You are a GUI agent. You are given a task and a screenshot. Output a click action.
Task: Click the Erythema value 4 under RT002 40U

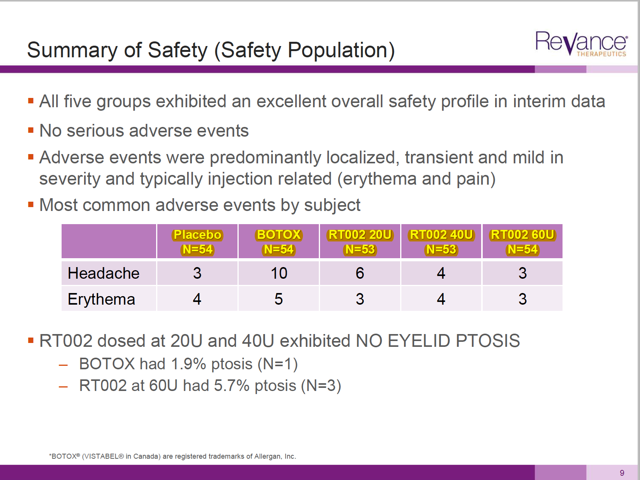tap(441, 299)
